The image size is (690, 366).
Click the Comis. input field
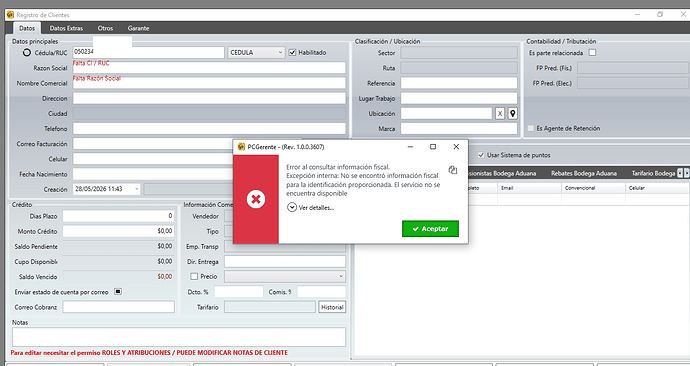pos(321,292)
